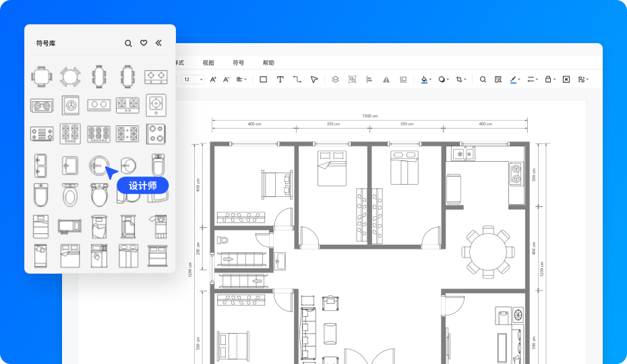Open the find and replace icon
The width and height of the screenshot is (627, 364).
[498, 79]
